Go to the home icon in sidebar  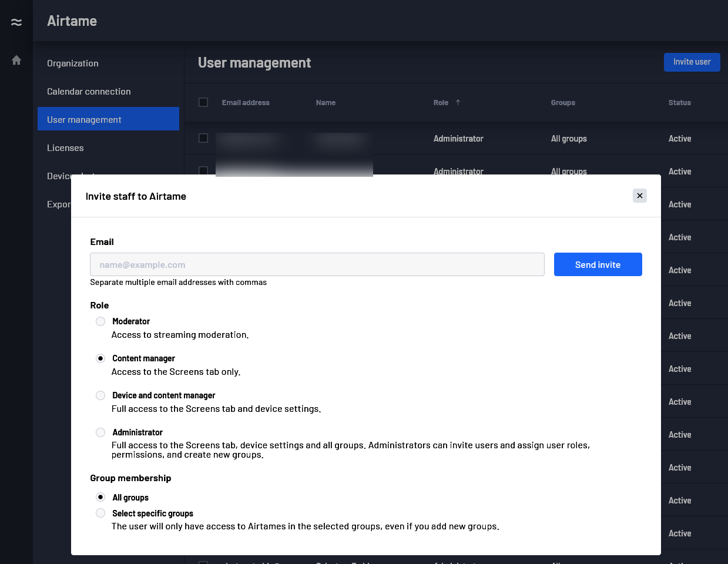pos(16,60)
